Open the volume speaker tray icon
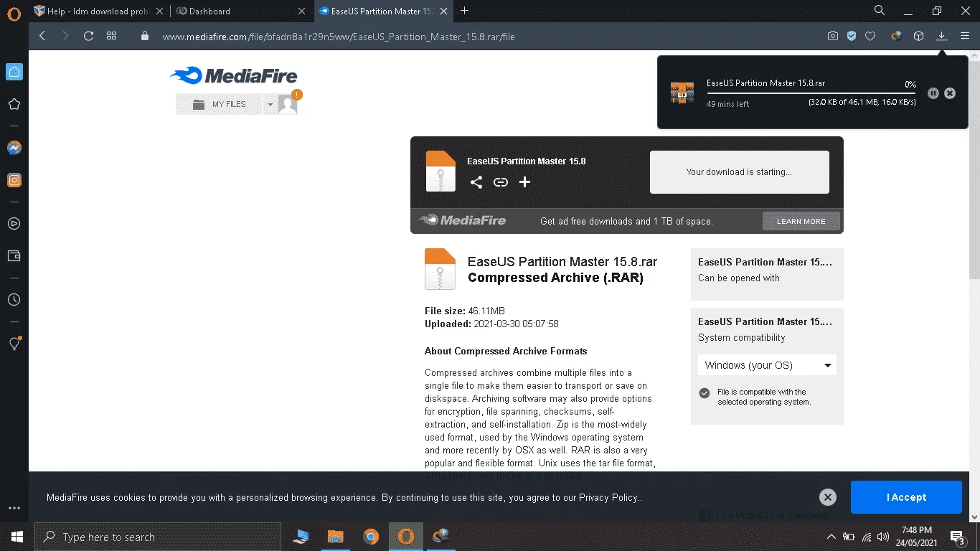980x551 pixels. 883,537
